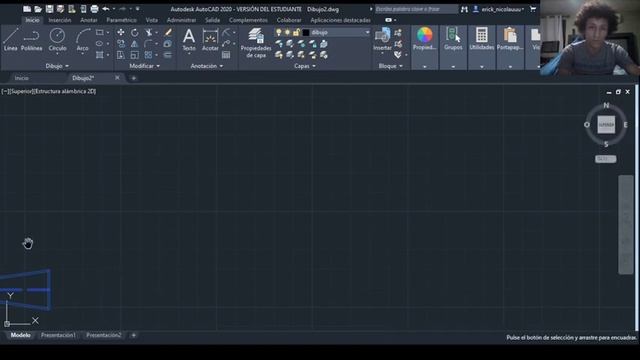Viewport: 640px width, 360px height.
Task: Select the Acotar dimension tool
Action: coord(210,40)
